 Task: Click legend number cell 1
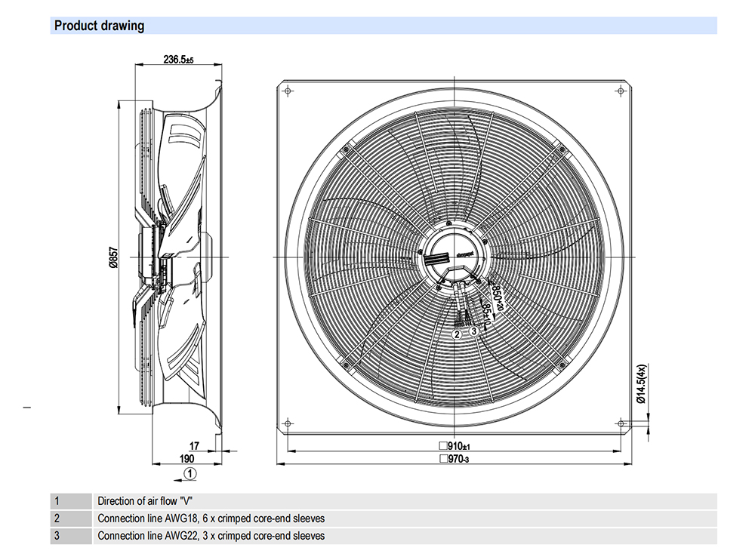pos(71,501)
